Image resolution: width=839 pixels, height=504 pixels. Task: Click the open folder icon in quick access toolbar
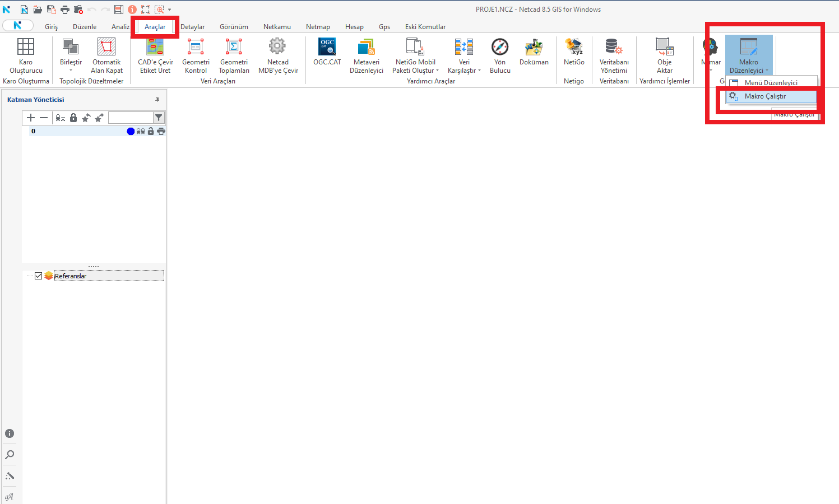(38, 10)
